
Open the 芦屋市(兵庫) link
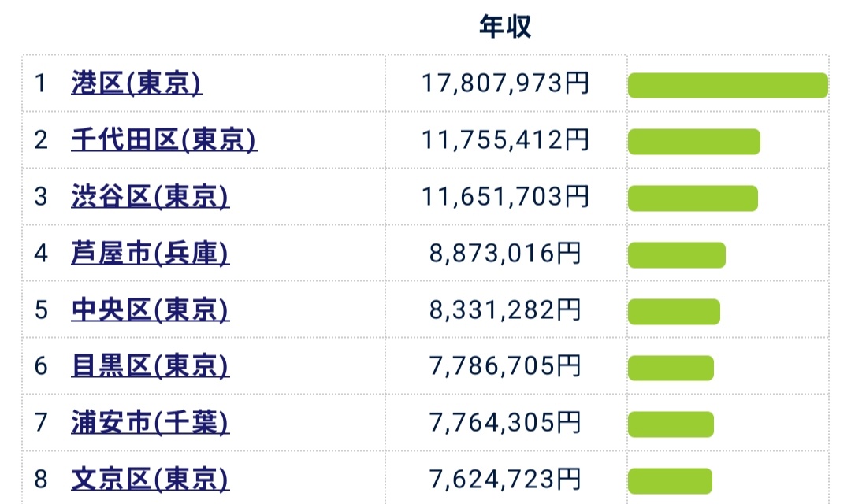151,254
